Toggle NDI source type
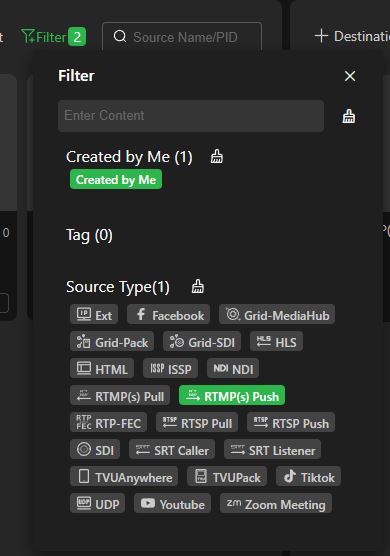 point(233,368)
